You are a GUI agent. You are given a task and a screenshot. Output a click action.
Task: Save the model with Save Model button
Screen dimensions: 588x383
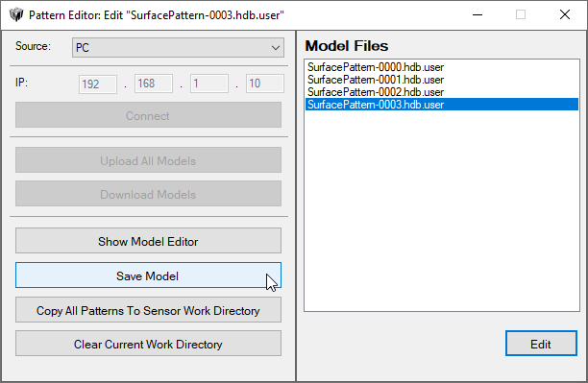tap(148, 275)
